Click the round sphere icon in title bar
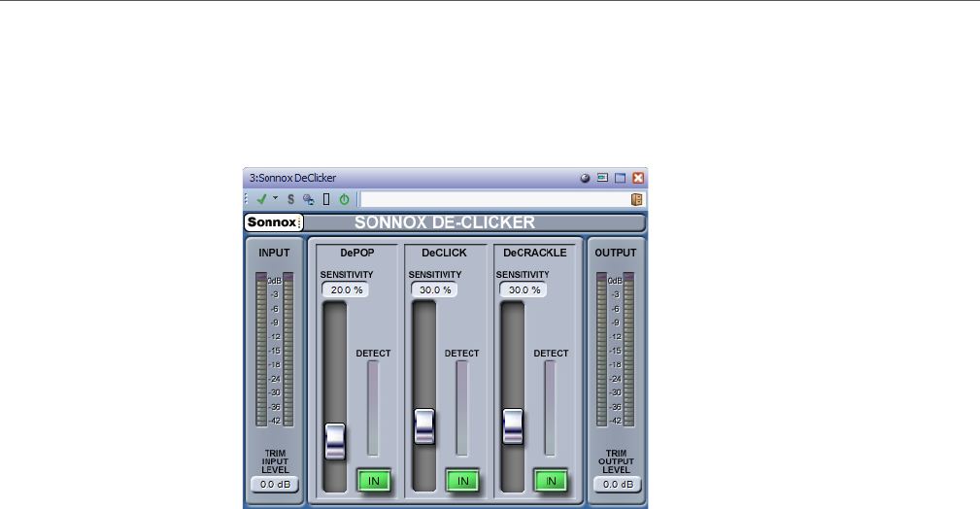980x509 pixels. [585, 178]
